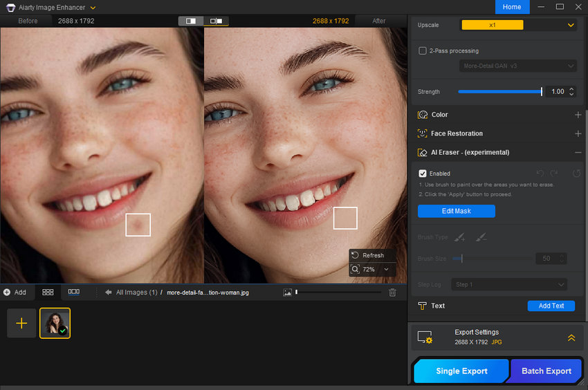Select the subtract brush type icon
Image resolution: width=588 pixels, height=390 pixels.
[x=481, y=237]
